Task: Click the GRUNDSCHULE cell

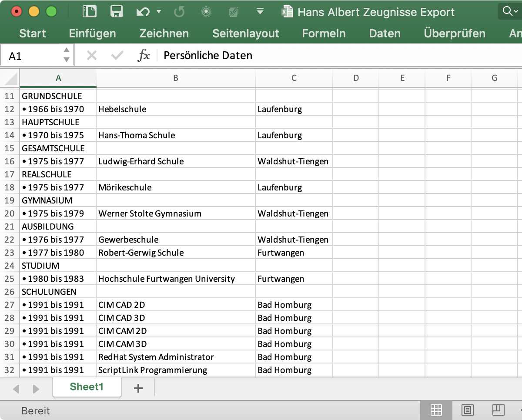Action: pos(58,96)
